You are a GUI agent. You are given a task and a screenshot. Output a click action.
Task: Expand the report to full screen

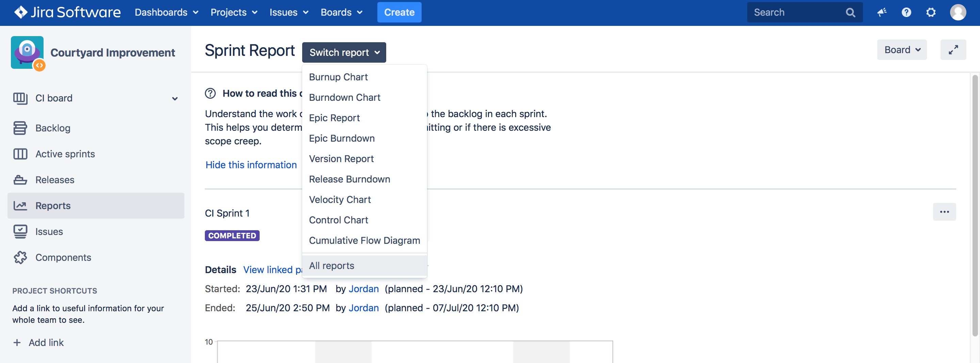[x=953, y=50]
